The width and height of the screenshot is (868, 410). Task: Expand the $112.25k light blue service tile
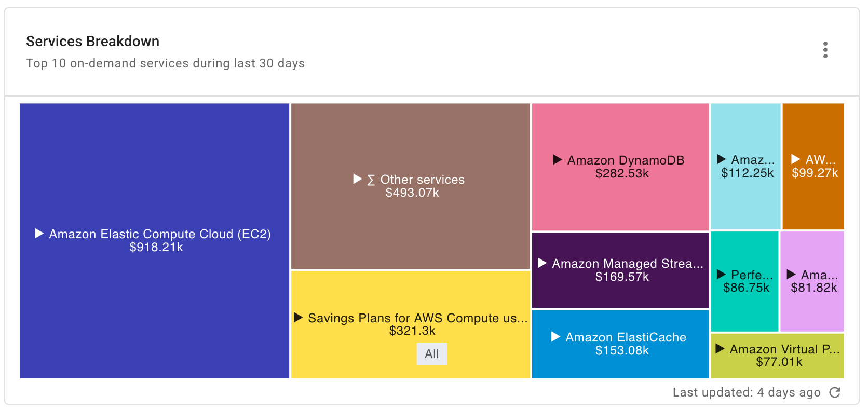coord(721,159)
